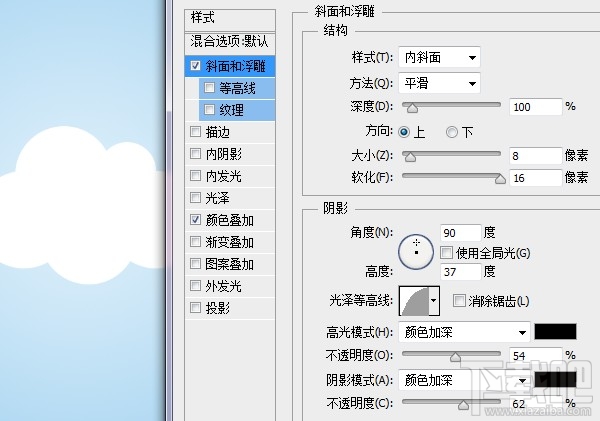Click the 高度 input field showing 37
This screenshot has height=421, width=600.
click(460, 272)
